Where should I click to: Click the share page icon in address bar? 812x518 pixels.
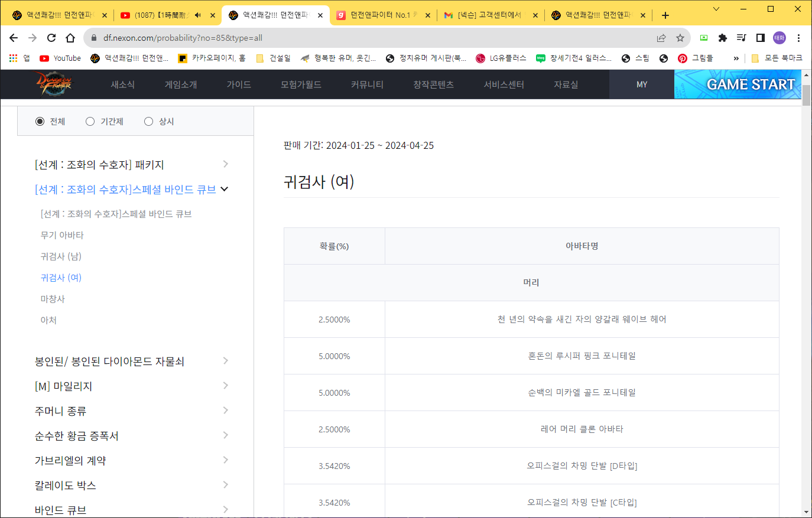tap(661, 38)
